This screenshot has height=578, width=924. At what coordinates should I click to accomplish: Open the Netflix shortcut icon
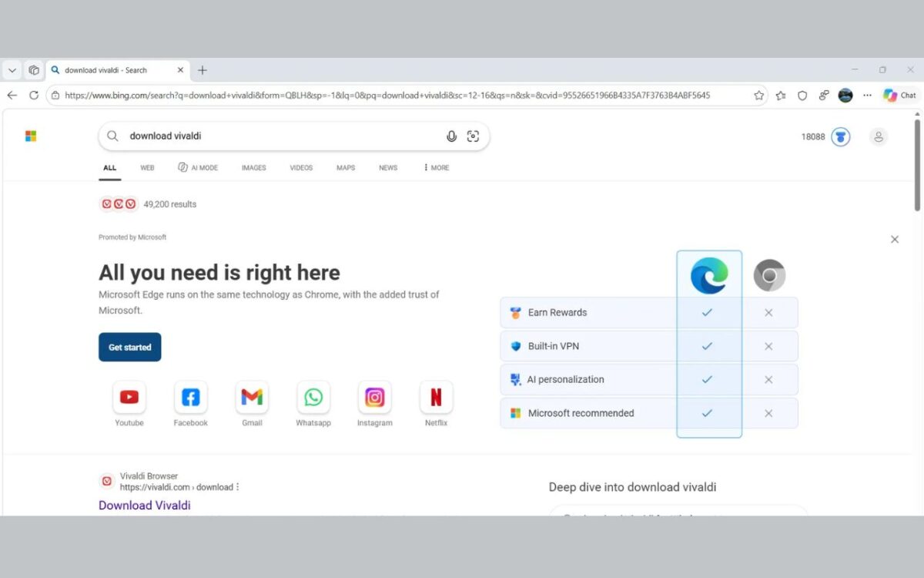pos(436,398)
